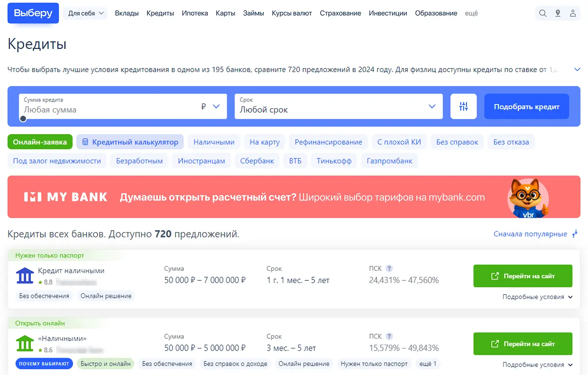Open the search magnifier icon
588x375 pixels.
[x=543, y=14]
